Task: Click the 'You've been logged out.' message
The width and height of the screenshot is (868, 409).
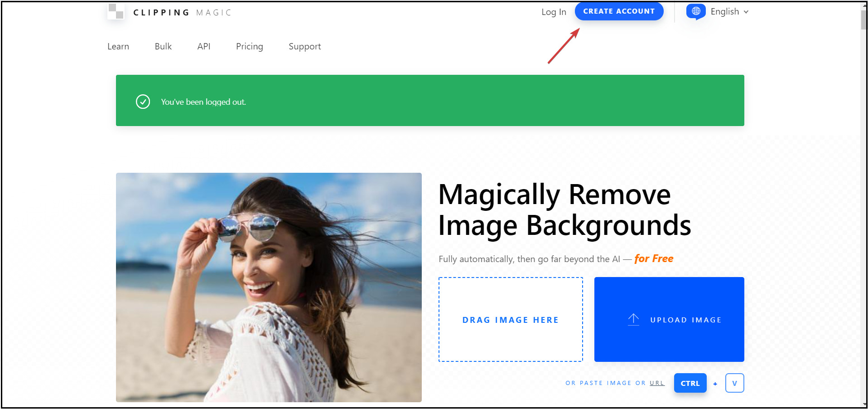Action: [203, 102]
